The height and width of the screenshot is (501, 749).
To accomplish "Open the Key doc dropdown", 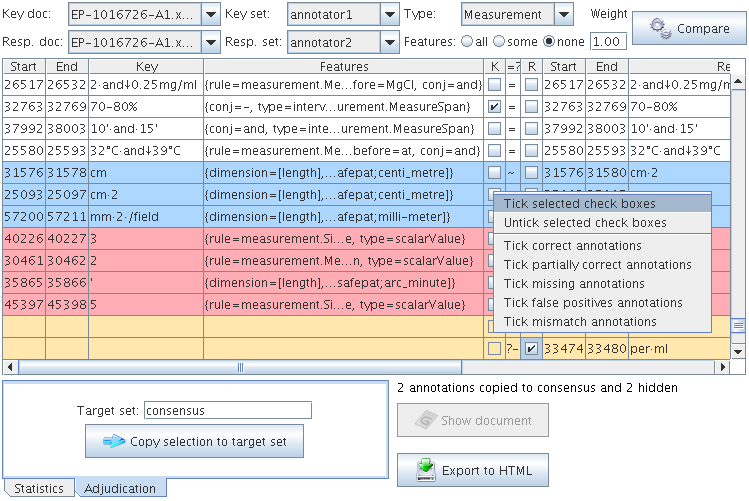I will [209, 15].
